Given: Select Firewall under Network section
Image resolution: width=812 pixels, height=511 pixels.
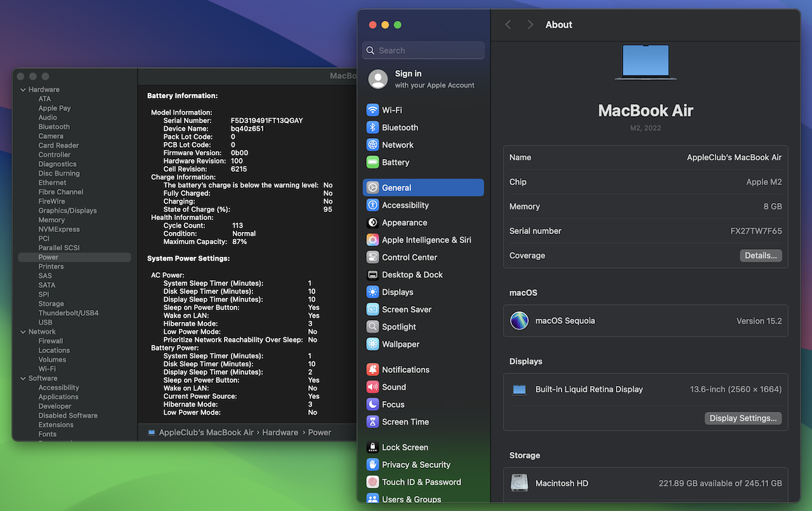Looking at the screenshot, I should click(x=51, y=341).
